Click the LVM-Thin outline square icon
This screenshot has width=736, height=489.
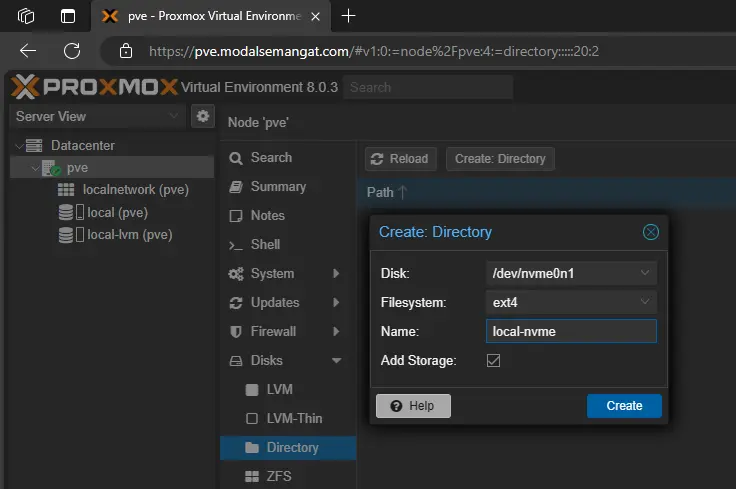point(252,419)
